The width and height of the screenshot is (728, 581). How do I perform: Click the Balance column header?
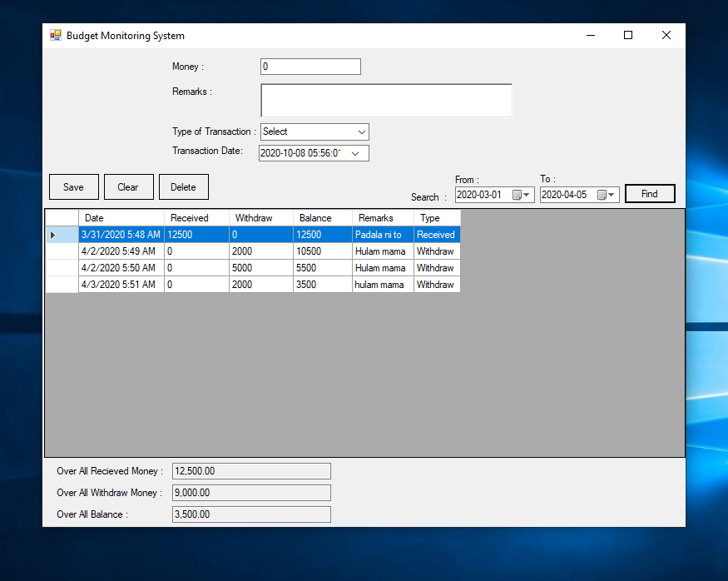[x=322, y=218]
